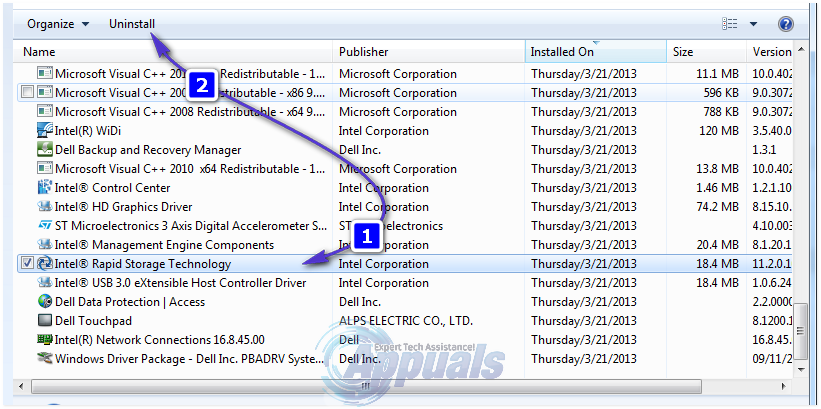Click the 1.46 MB size cell
Screen dimensions: 821x409
point(718,187)
